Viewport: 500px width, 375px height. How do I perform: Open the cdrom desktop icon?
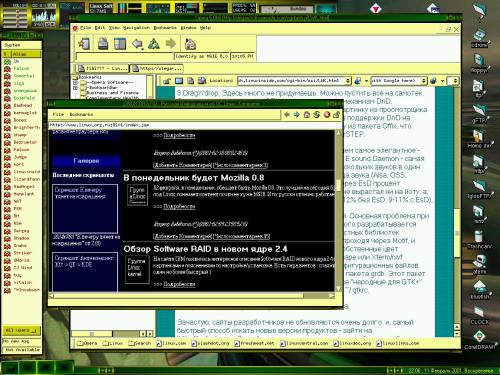(479, 37)
